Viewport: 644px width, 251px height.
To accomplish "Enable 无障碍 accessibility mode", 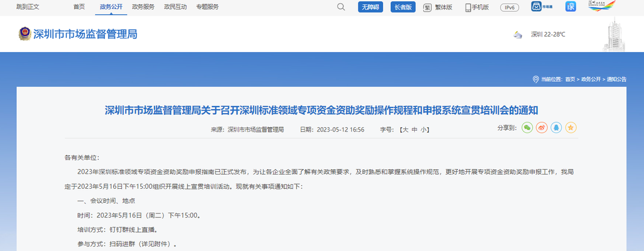I will pos(371,7).
